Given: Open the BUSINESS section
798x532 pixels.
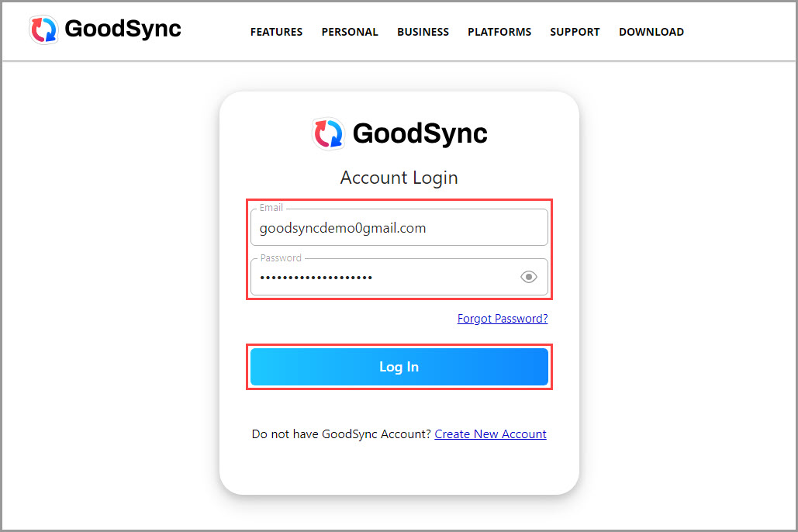Looking at the screenshot, I should coord(423,32).
